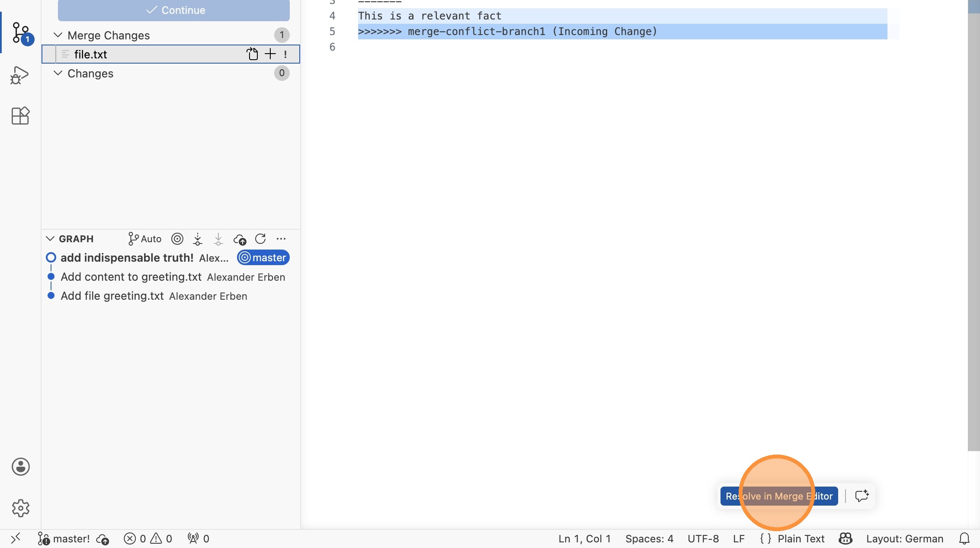Click the Open File icon on file.txt
Viewport: 980px width, 548px height.
point(252,54)
